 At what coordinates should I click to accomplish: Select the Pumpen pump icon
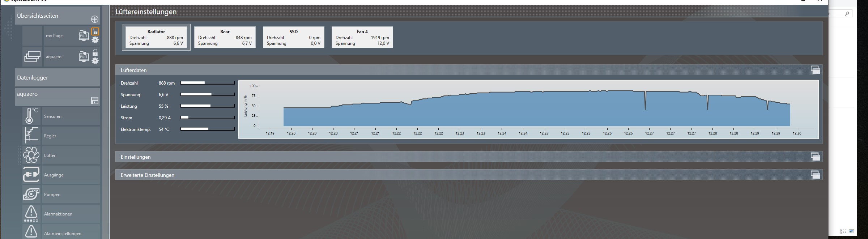tap(31, 194)
